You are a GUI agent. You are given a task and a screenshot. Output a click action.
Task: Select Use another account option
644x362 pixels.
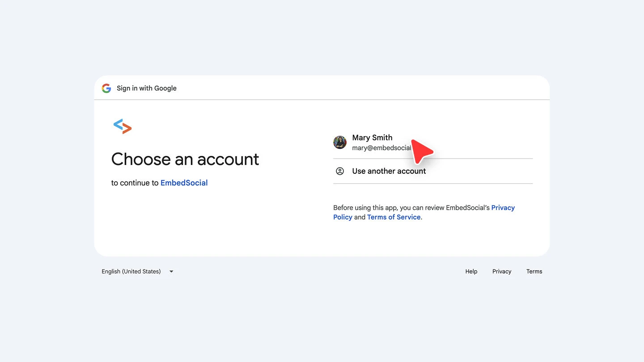pyautogui.click(x=433, y=171)
